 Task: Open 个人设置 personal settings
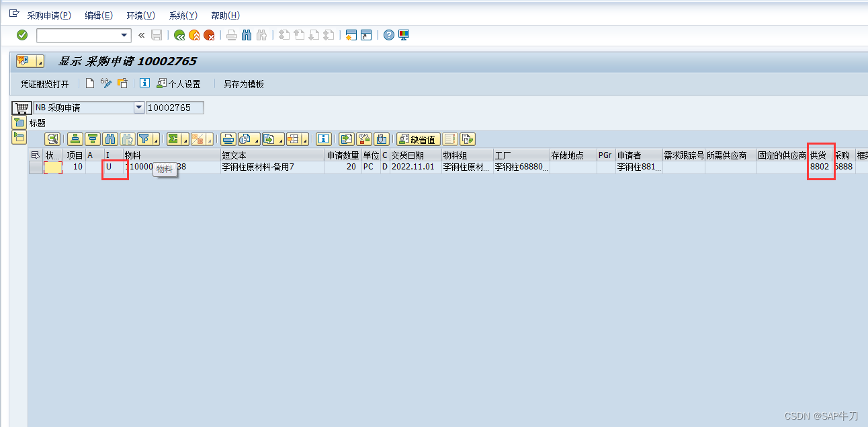(x=178, y=84)
